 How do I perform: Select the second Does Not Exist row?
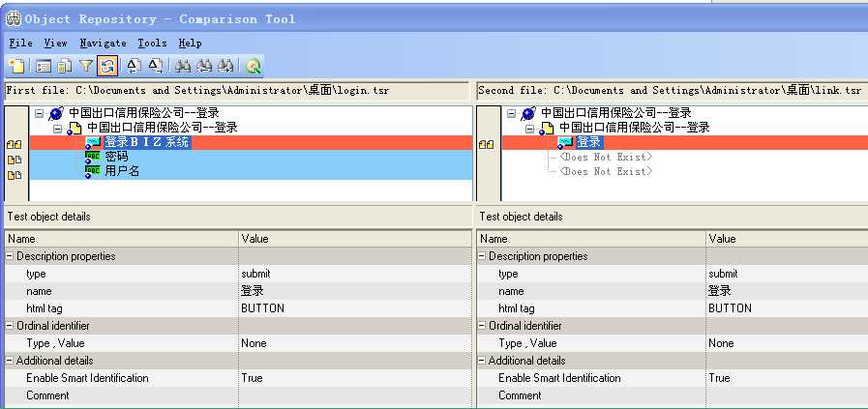tap(606, 171)
